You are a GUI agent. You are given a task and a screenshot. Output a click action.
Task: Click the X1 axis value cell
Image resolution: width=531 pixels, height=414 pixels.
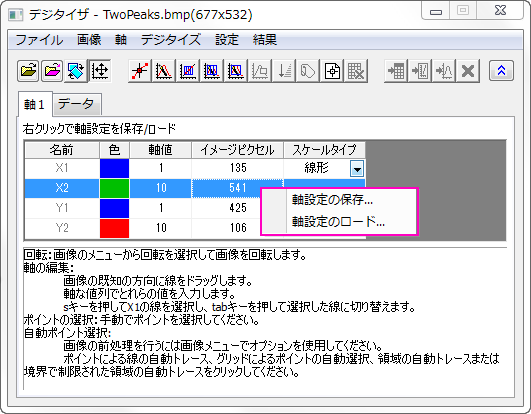click(x=161, y=168)
